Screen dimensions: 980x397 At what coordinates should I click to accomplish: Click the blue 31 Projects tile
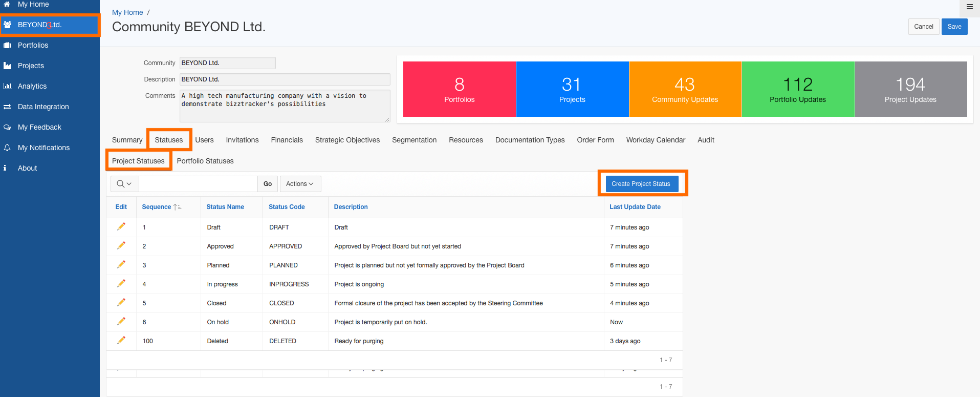click(x=572, y=89)
